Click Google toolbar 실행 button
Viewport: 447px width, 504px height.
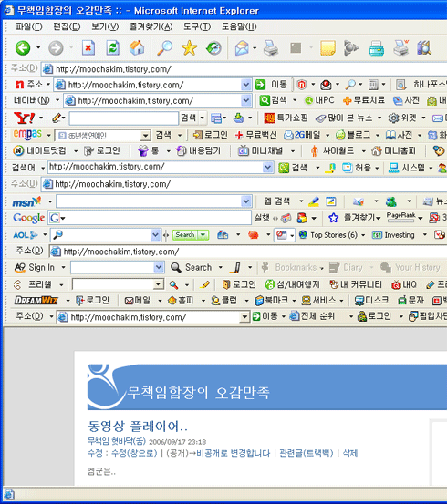(262, 218)
